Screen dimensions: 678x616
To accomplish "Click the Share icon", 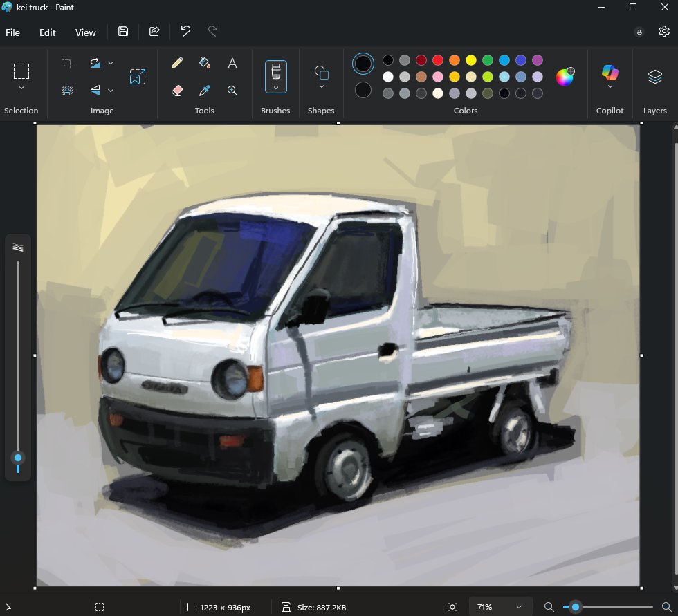I will [x=154, y=32].
